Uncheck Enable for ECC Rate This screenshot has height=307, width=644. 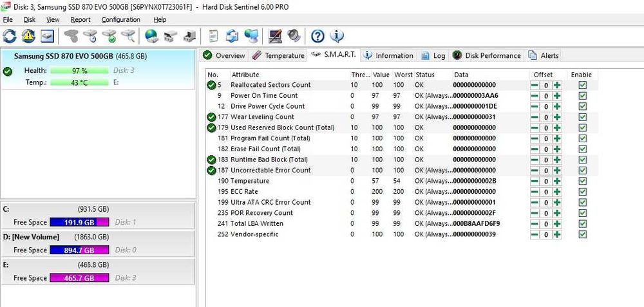coord(582,192)
